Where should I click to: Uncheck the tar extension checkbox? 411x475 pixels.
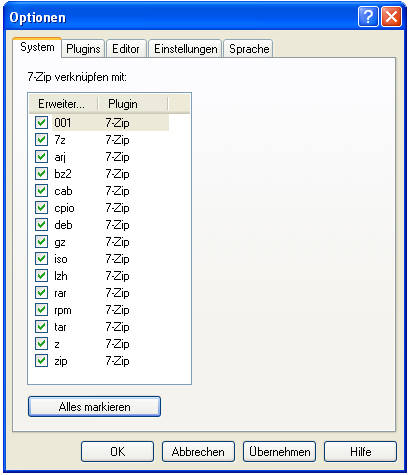[x=41, y=327]
